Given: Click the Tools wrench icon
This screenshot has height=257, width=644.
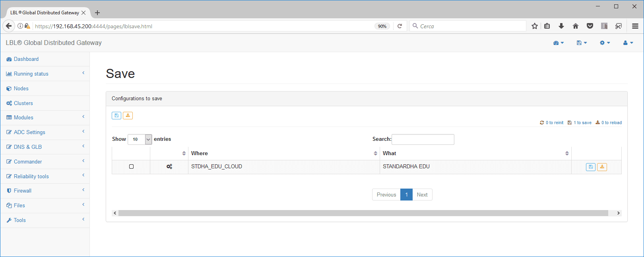Looking at the screenshot, I should (x=9, y=220).
